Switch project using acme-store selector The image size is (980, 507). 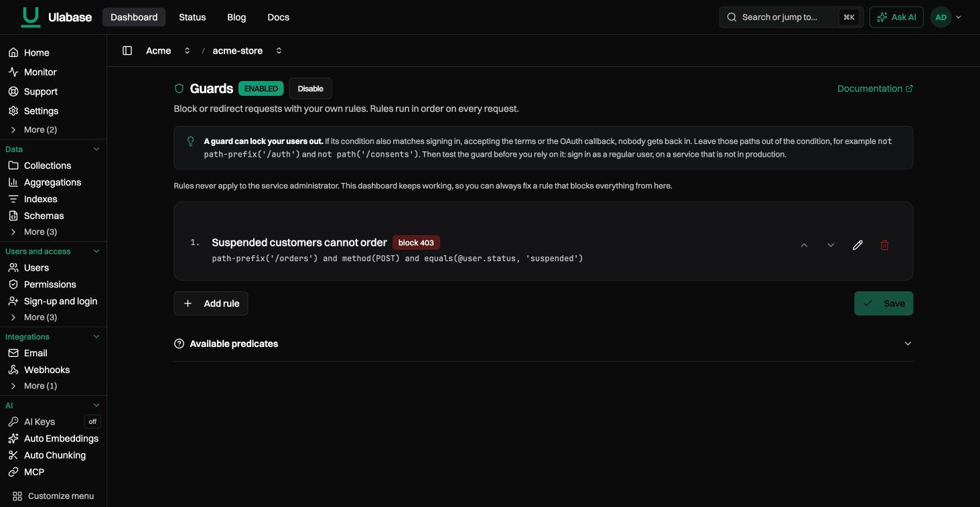(247, 51)
